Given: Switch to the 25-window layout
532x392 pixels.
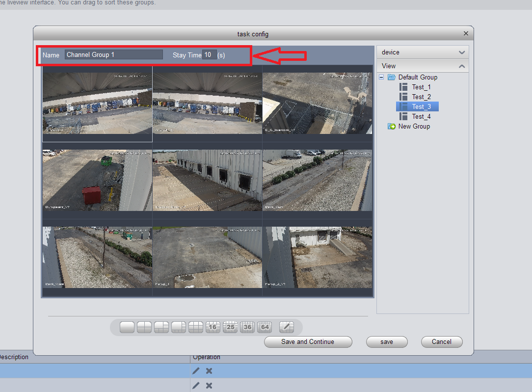Looking at the screenshot, I should tap(230, 327).
